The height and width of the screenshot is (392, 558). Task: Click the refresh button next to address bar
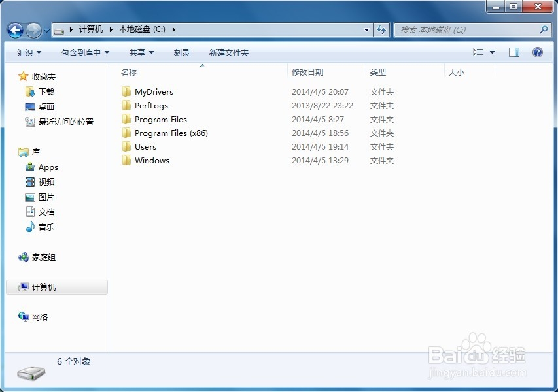coord(382,29)
